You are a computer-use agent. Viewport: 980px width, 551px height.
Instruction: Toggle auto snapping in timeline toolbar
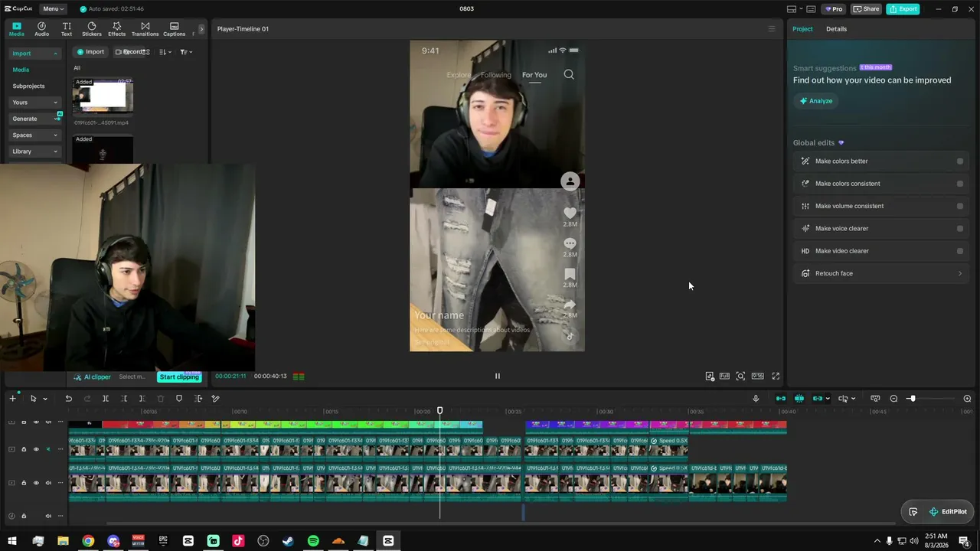point(799,399)
